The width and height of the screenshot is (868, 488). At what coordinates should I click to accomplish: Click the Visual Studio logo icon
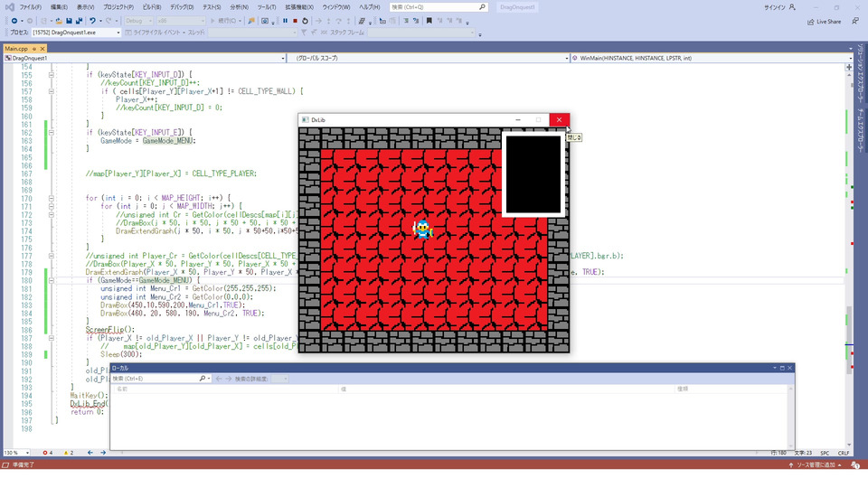click(x=9, y=7)
